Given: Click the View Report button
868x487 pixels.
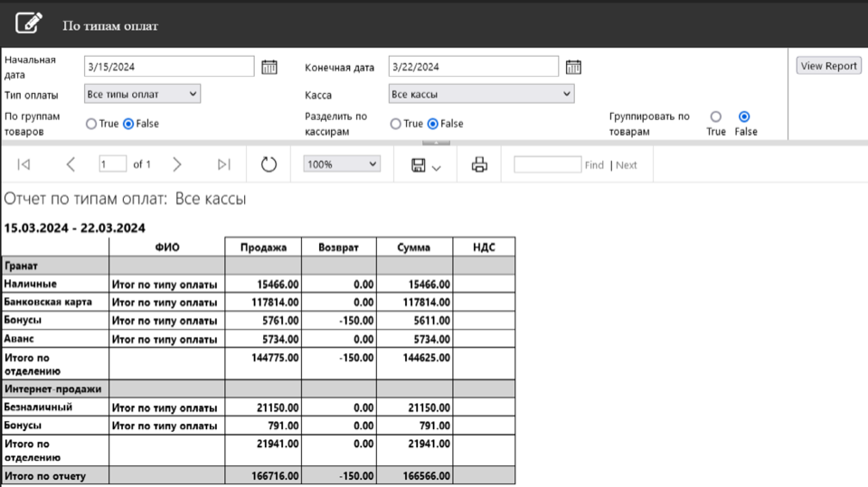Looking at the screenshot, I should click(828, 66).
